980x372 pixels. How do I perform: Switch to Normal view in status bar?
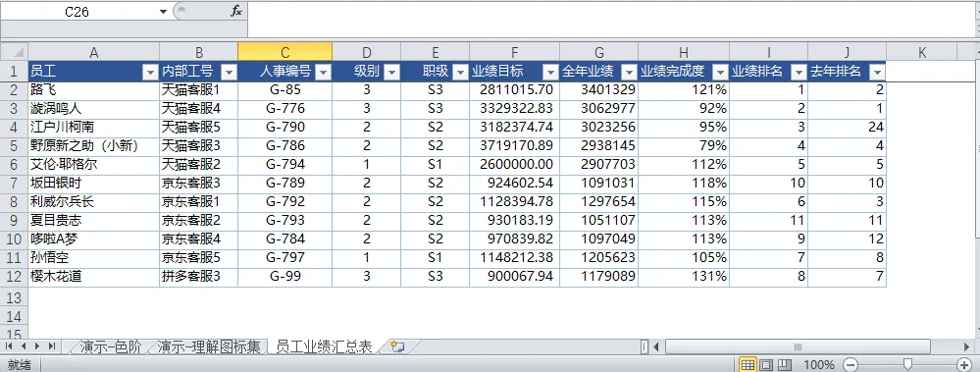pyautogui.click(x=747, y=364)
